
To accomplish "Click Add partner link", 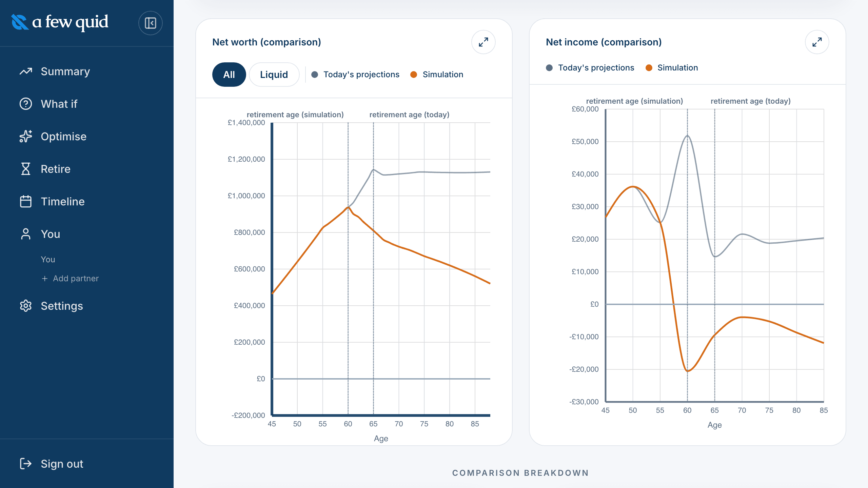I will (70, 279).
